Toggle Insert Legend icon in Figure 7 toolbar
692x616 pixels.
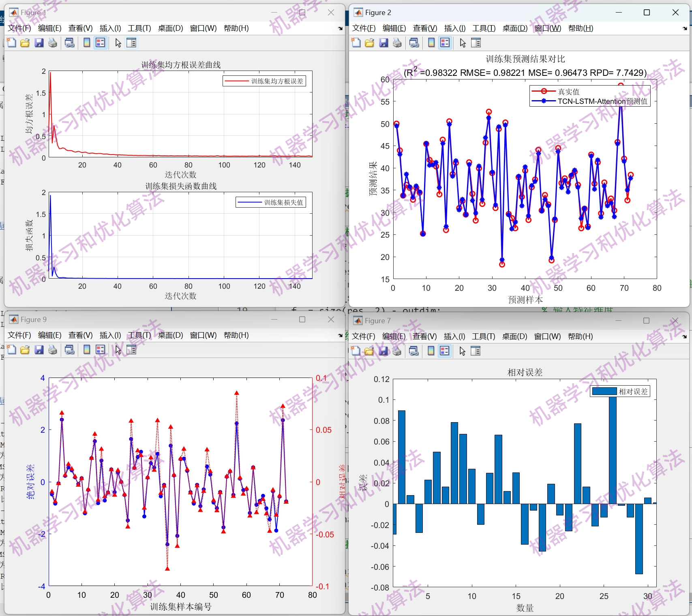445,351
